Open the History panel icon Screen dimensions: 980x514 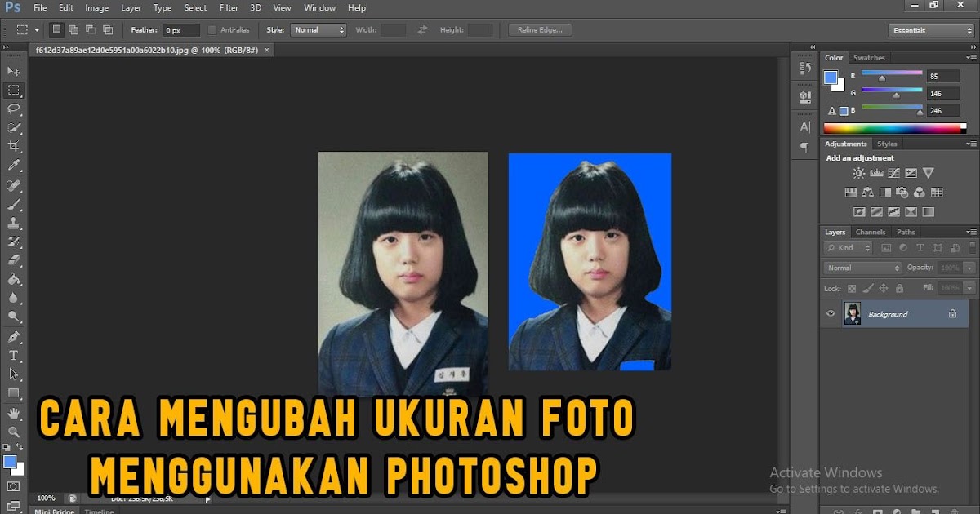(805, 69)
